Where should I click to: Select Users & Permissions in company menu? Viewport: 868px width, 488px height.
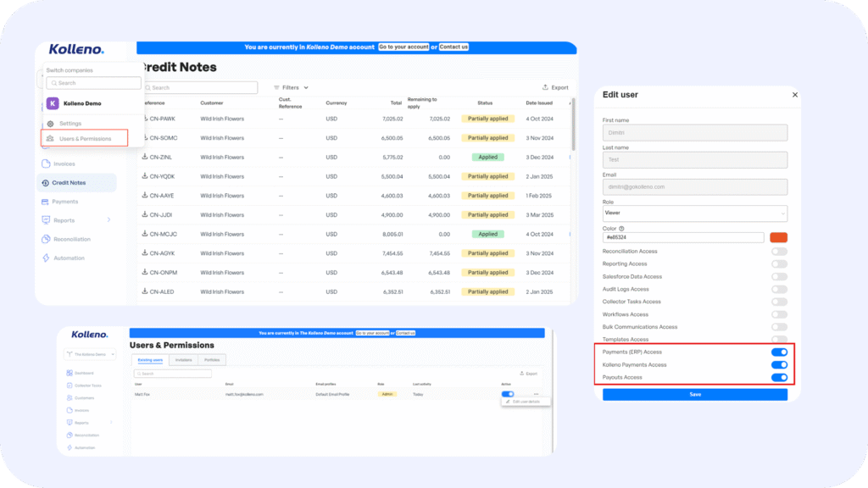(85, 138)
